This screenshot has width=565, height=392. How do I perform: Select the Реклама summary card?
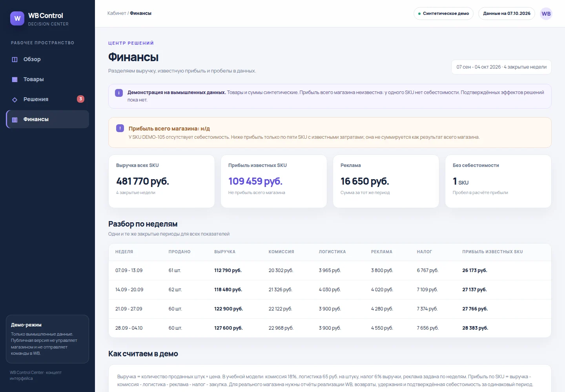386,181
